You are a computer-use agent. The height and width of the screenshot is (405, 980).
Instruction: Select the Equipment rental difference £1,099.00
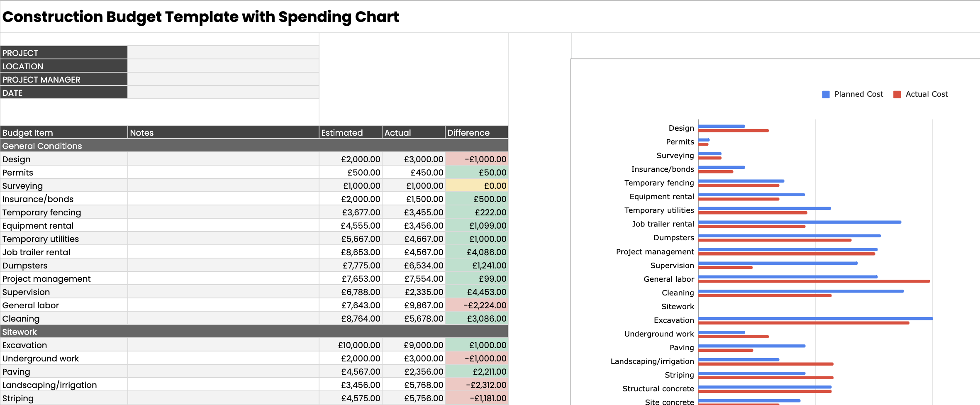pyautogui.click(x=477, y=225)
